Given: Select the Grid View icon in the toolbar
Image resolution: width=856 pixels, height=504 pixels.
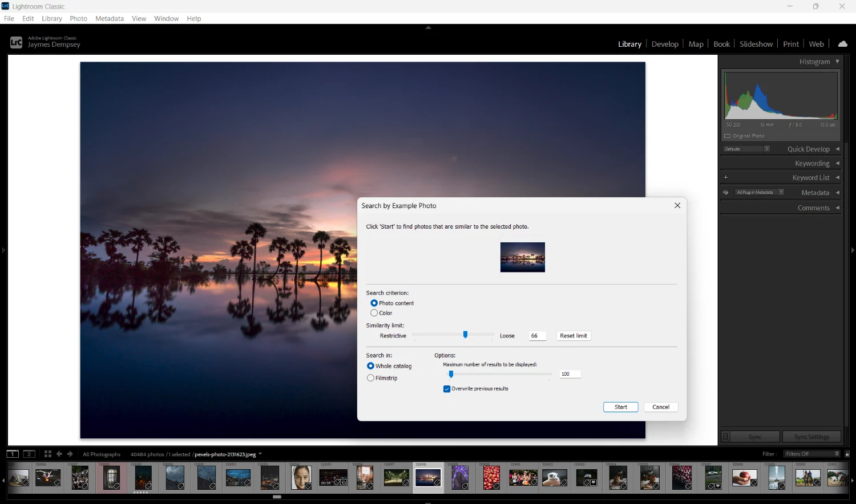Looking at the screenshot, I should 47,454.
